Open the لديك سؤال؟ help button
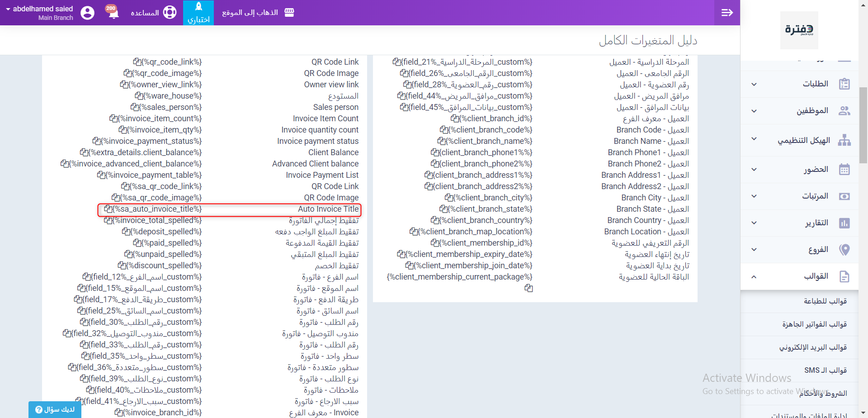 coord(55,409)
